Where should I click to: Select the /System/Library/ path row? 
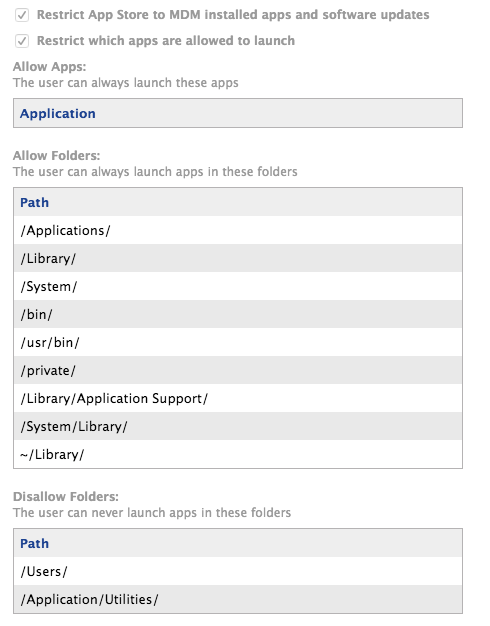[x=238, y=426]
